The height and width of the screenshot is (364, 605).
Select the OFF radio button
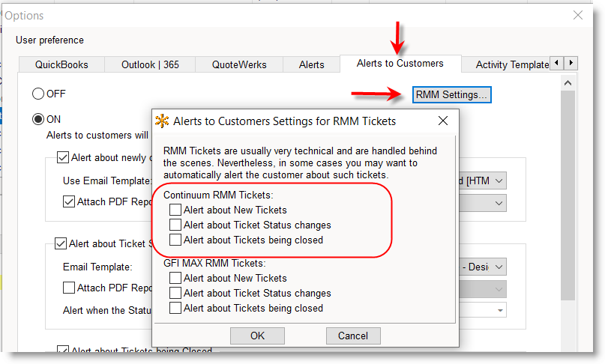coord(38,94)
